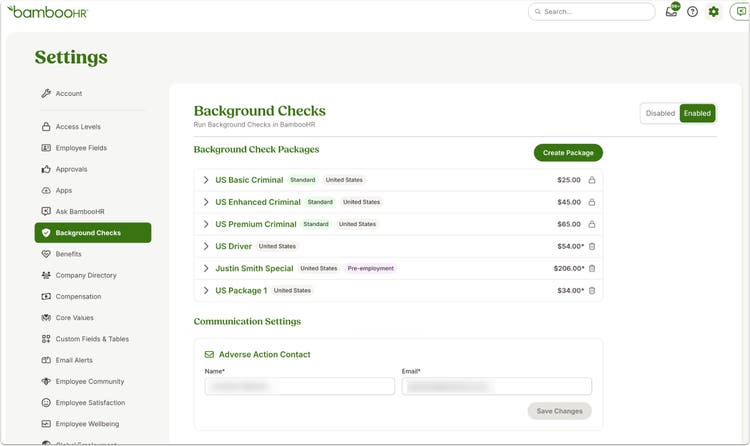
Task: Click the Access Levels lock icon
Action: click(x=46, y=127)
